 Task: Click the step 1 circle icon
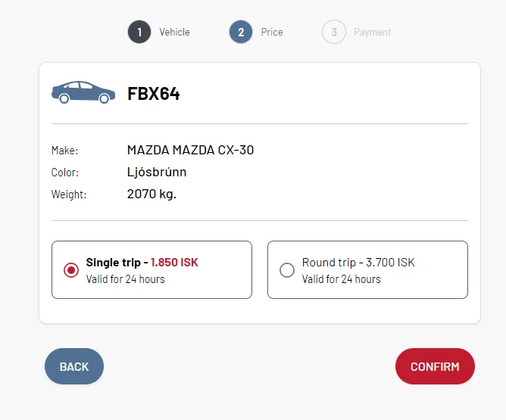(139, 32)
